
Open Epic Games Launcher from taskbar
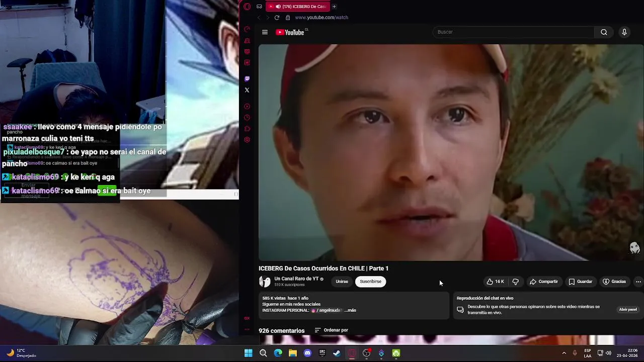(x=323, y=353)
